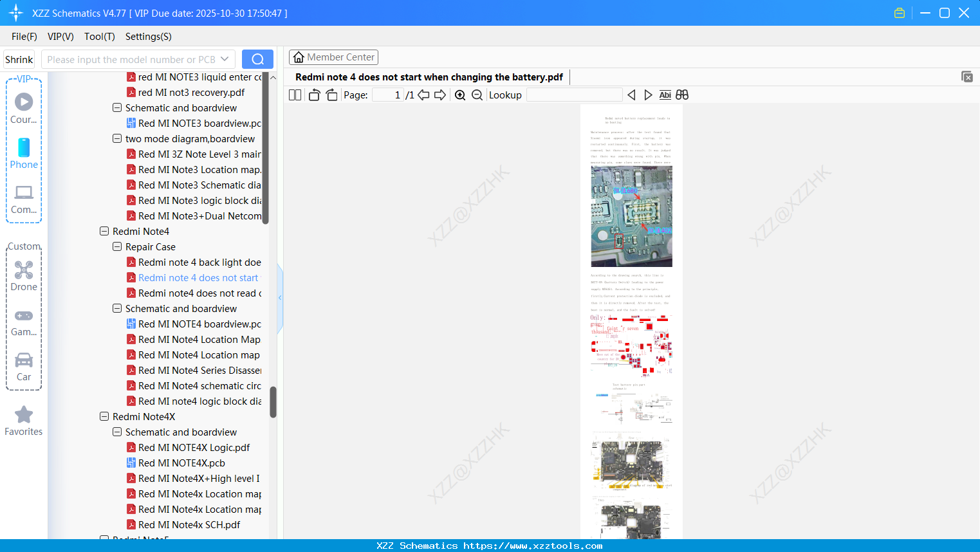The image size is (980, 552).
Task: Select the Redmi note 4 battery PDF tab
Action: pyautogui.click(x=429, y=77)
